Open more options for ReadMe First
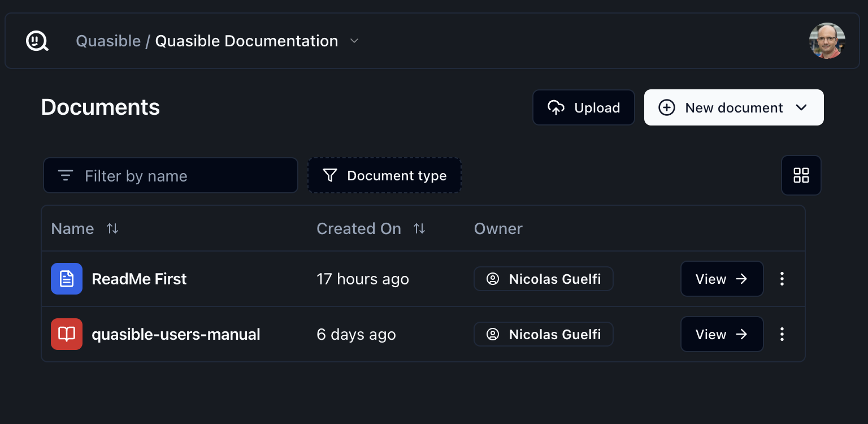Viewport: 868px width, 424px height. tap(782, 279)
